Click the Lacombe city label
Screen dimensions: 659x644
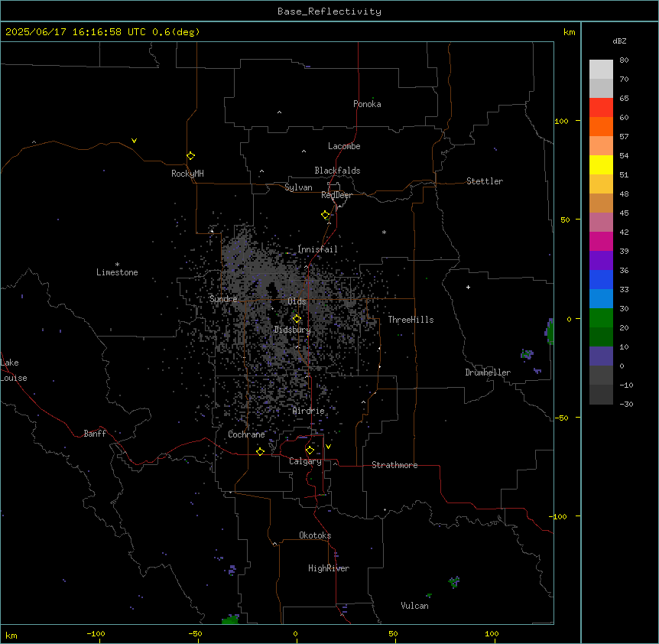344,146
